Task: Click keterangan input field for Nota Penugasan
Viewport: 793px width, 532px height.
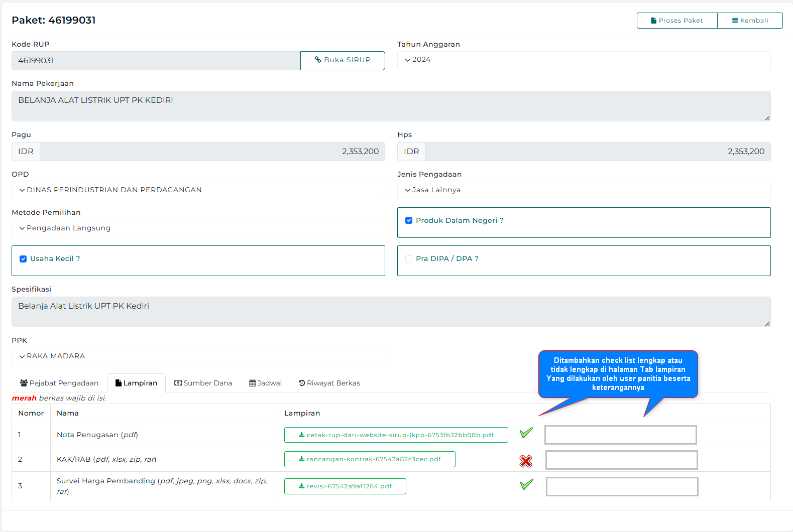Action: click(x=620, y=435)
